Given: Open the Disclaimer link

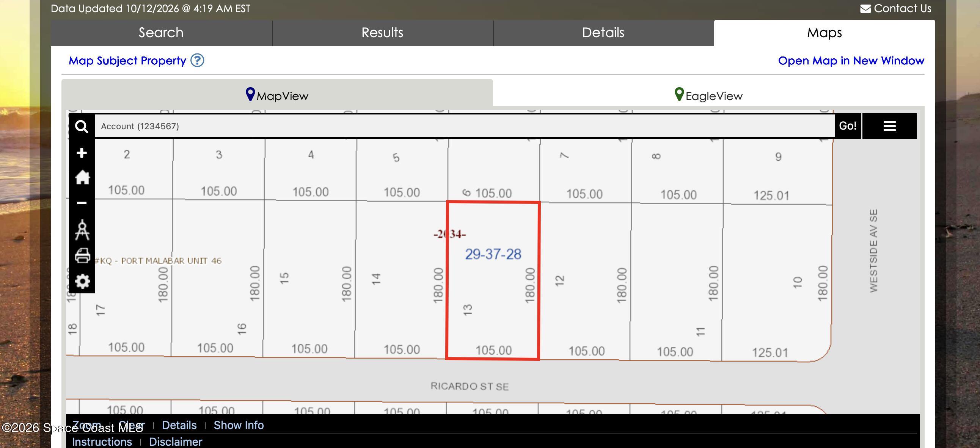Looking at the screenshot, I should [175, 442].
